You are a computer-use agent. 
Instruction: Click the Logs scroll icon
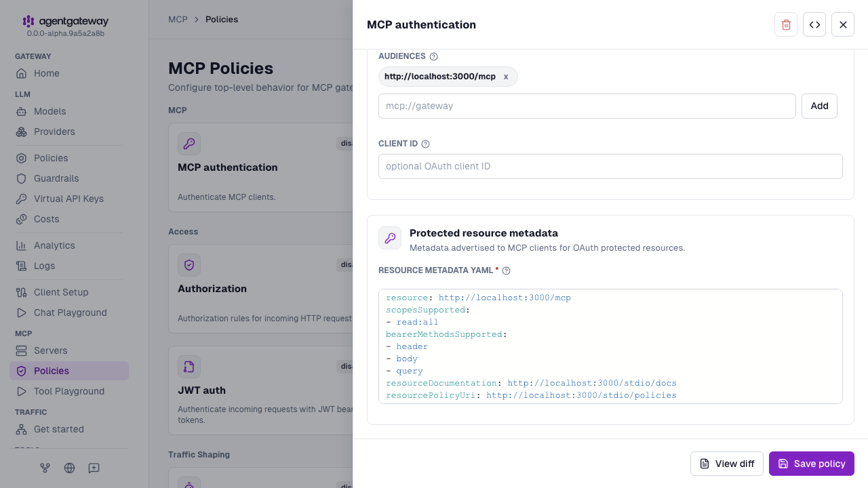[x=22, y=266]
